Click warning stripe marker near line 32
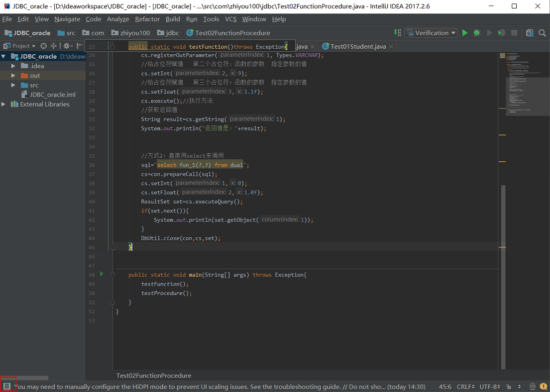This screenshot has width=550, height=392. pos(502,135)
